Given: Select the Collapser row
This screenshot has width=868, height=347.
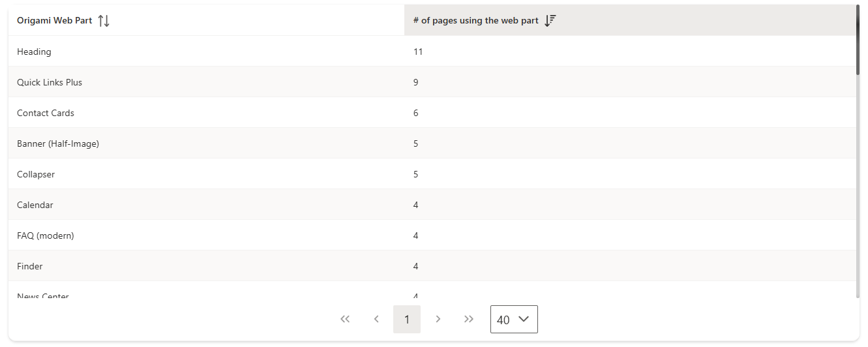Looking at the screenshot, I should 36,174.
